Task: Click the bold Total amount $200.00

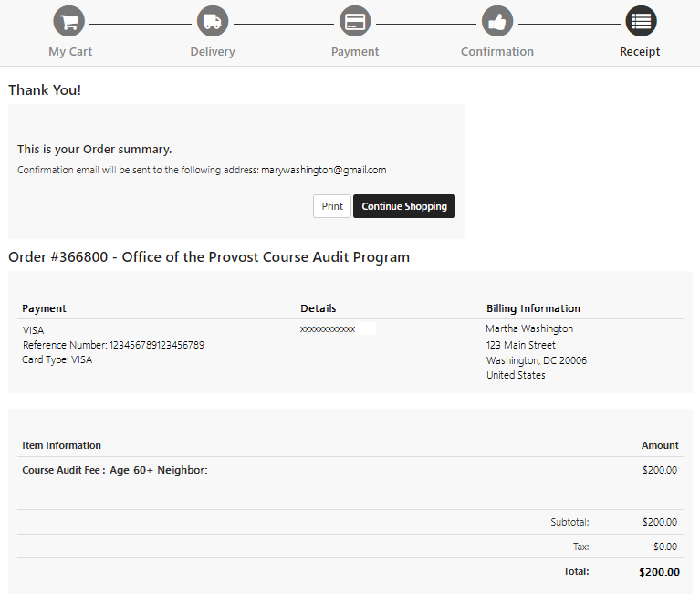Action: pyautogui.click(x=659, y=572)
